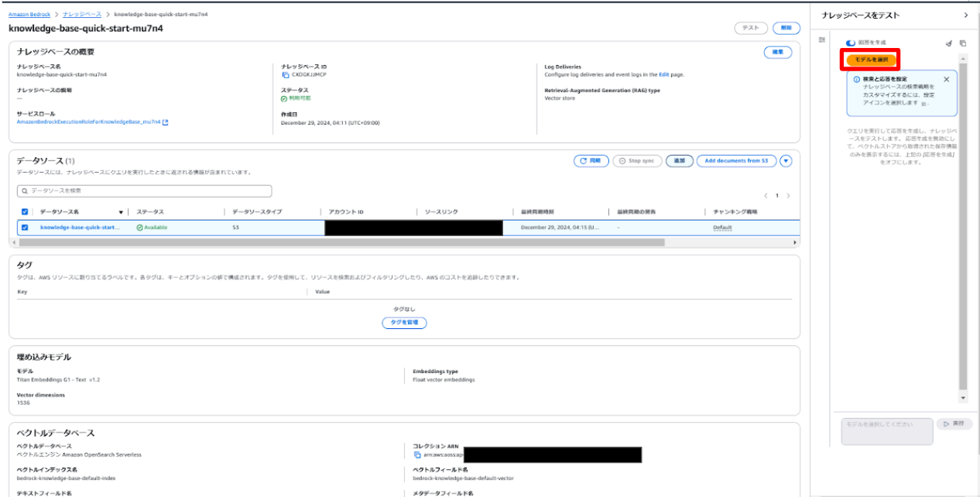Open the settings sliders icon in test panel

tap(822, 40)
